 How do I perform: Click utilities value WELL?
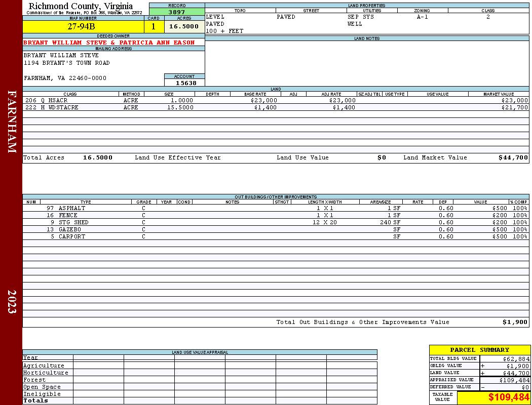coord(355,24)
